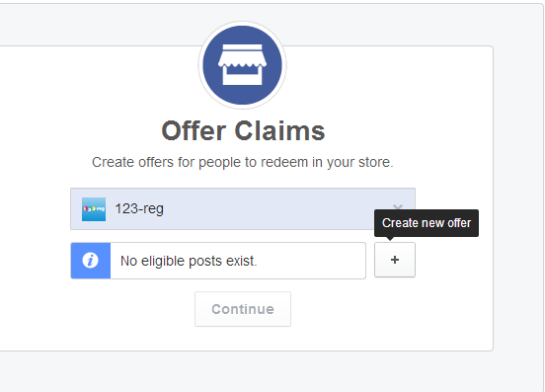Click the word exist in posts message

[x=241, y=261]
